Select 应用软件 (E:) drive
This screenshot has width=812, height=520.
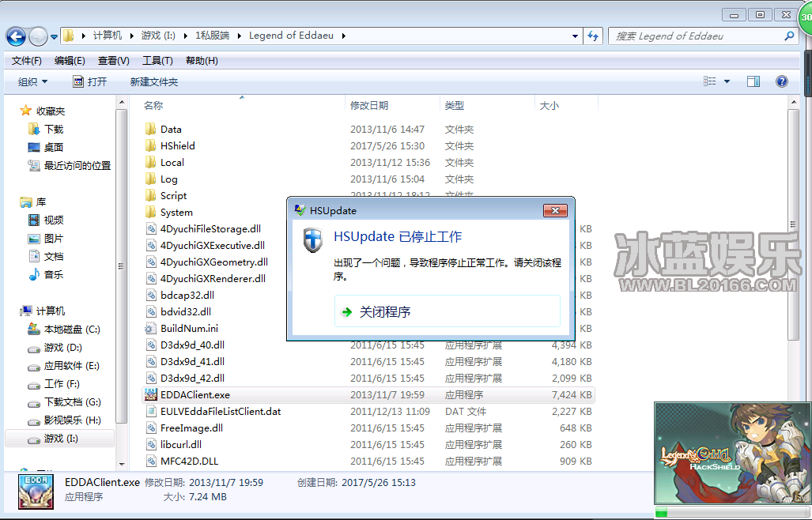click(x=64, y=366)
